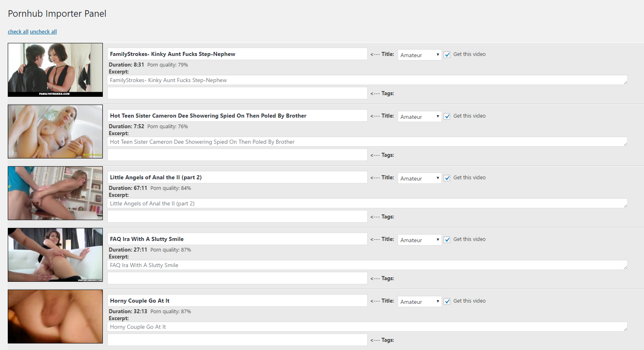
Task: Toggle 'Get this video' for the 67:11 video
Action: coord(447,178)
